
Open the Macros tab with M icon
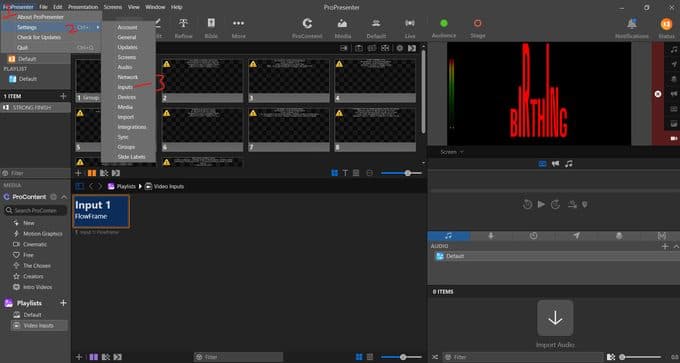click(x=661, y=235)
